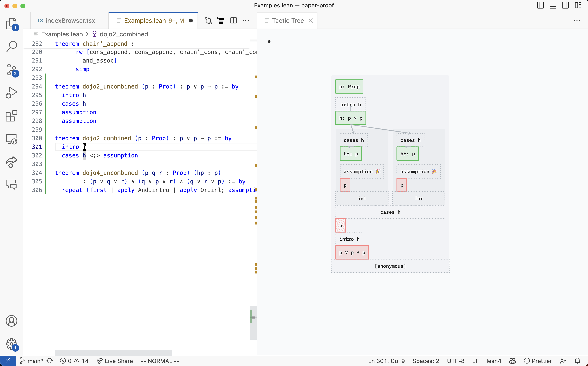
Task: Open the Run and Debug view
Action: click(11, 92)
